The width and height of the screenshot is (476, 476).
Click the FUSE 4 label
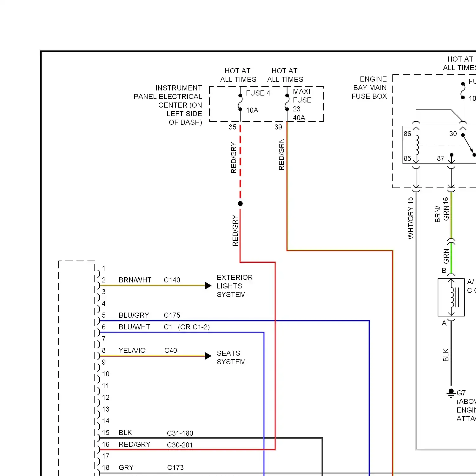(258, 93)
